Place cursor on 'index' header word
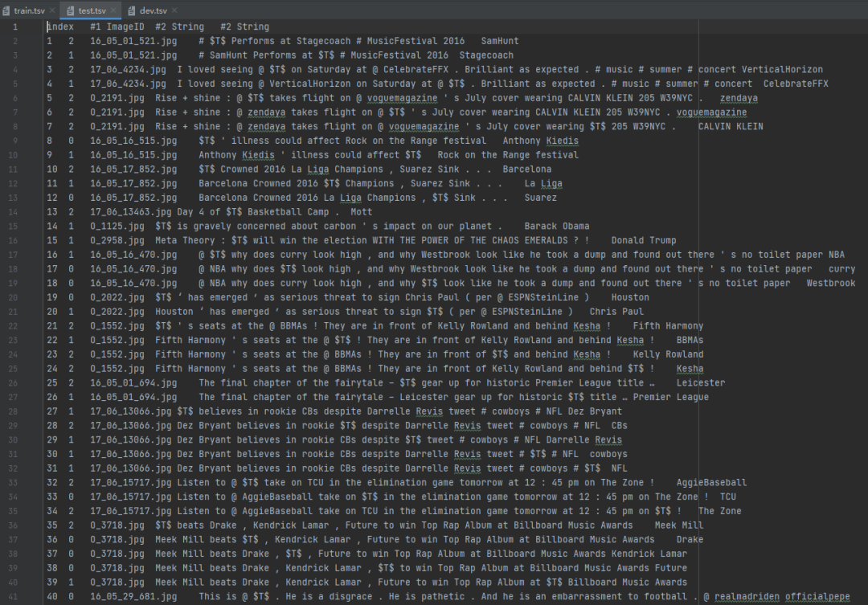This screenshot has height=605, width=868. pyautogui.click(x=60, y=27)
